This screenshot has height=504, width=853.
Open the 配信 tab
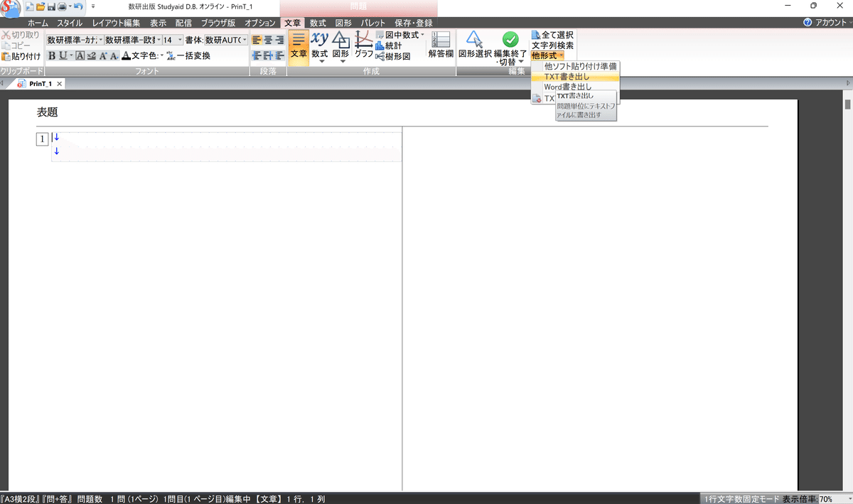coord(183,23)
